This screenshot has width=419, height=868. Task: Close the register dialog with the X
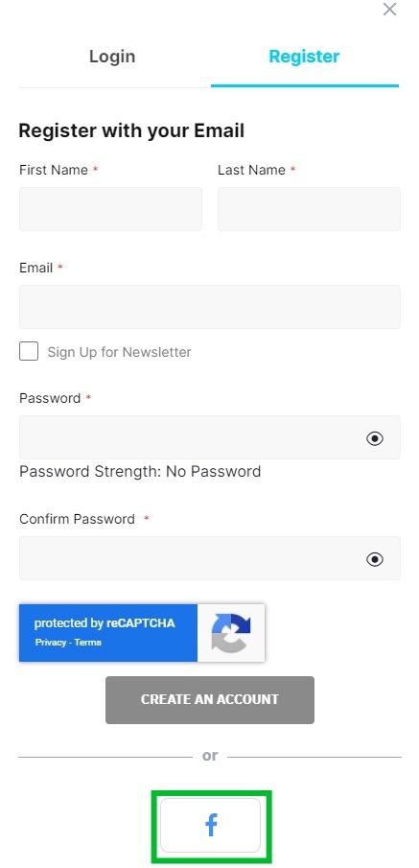(389, 9)
